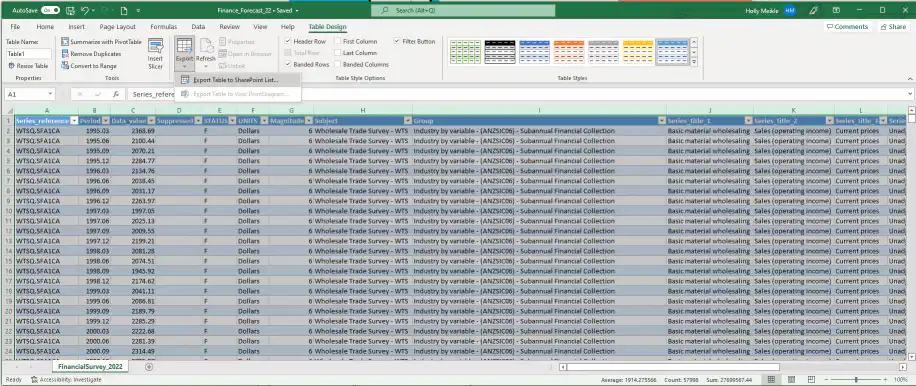
Task: Click the Insert Function fx icon
Action: [116, 94]
